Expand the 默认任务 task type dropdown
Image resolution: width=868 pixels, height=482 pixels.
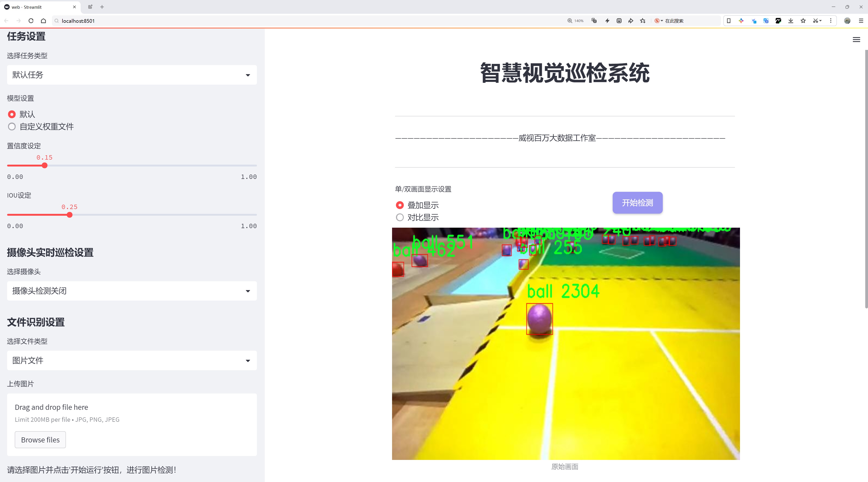click(x=132, y=75)
